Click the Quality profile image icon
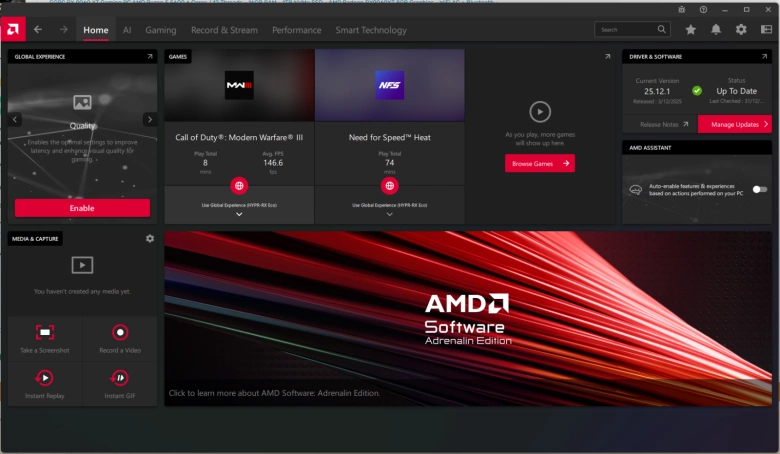The width and height of the screenshot is (780, 454). [82, 102]
